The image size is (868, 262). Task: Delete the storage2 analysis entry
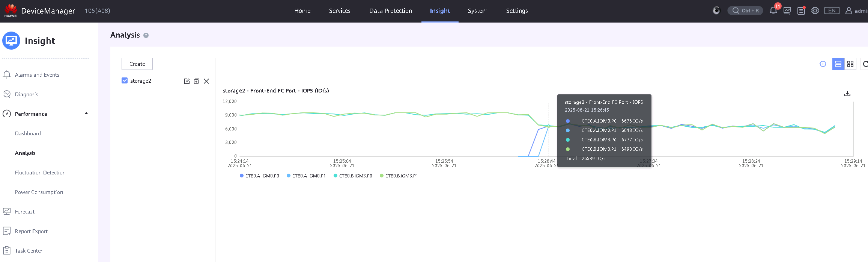coord(206,81)
